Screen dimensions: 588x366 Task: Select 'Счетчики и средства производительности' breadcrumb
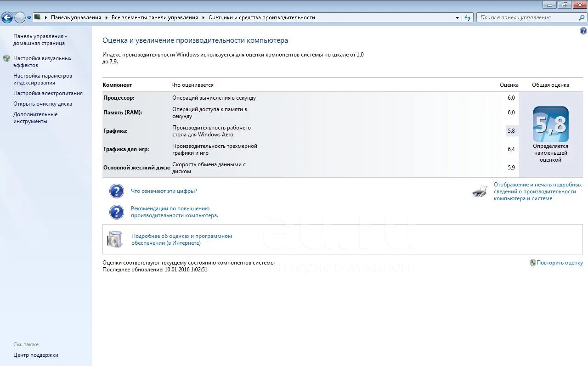click(x=262, y=17)
